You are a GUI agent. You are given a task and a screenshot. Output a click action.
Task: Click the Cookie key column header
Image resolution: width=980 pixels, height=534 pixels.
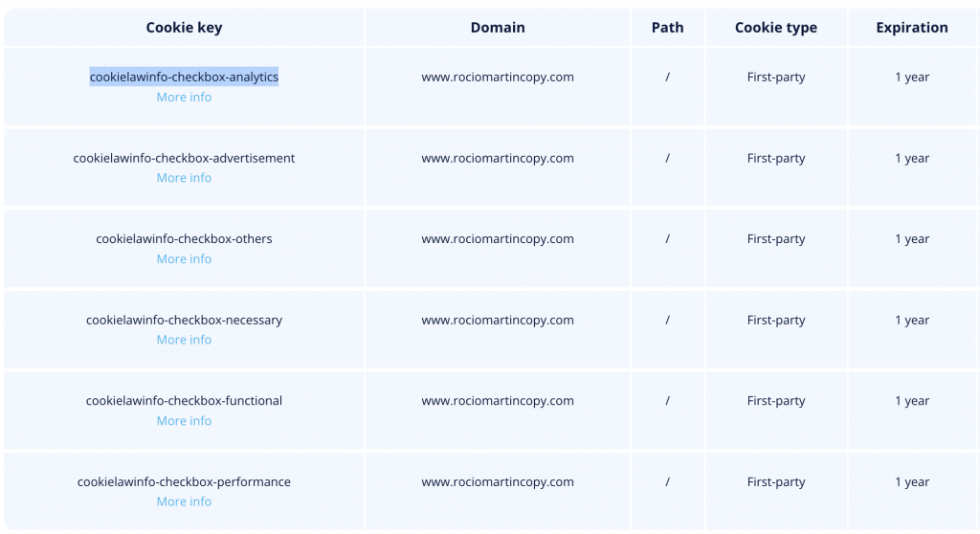(x=184, y=28)
